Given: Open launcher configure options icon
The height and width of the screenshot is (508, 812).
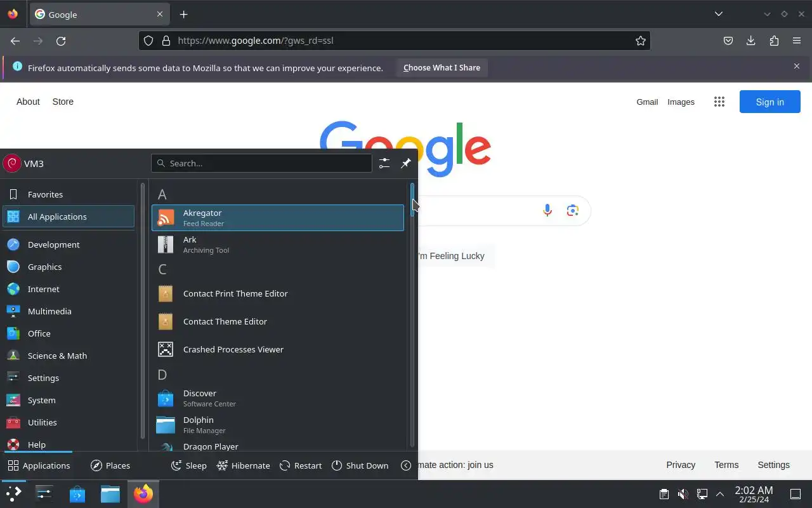Looking at the screenshot, I should coord(384,163).
